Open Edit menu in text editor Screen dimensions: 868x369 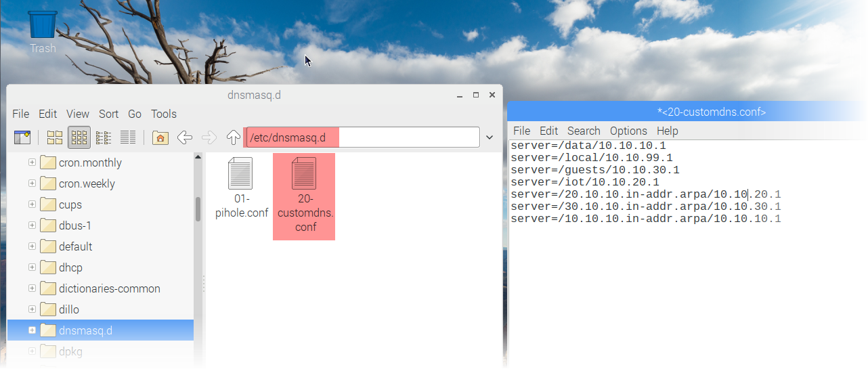pyautogui.click(x=548, y=131)
